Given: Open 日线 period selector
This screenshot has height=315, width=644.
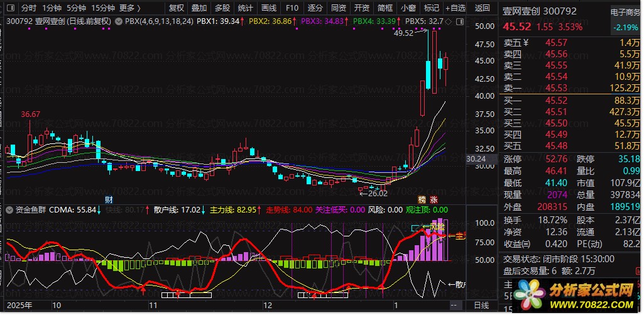Looking at the screenshot, I should coord(481,305).
